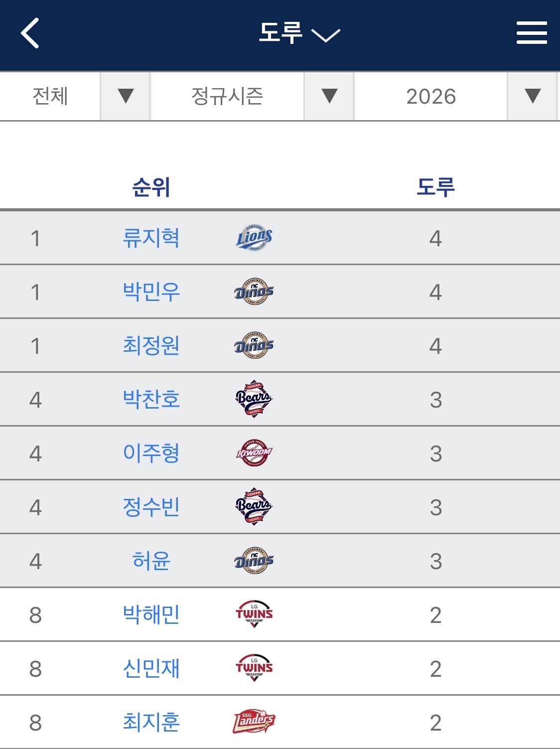Open player 최지훈's profile link
This screenshot has width=560, height=749.
click(151, 722)
